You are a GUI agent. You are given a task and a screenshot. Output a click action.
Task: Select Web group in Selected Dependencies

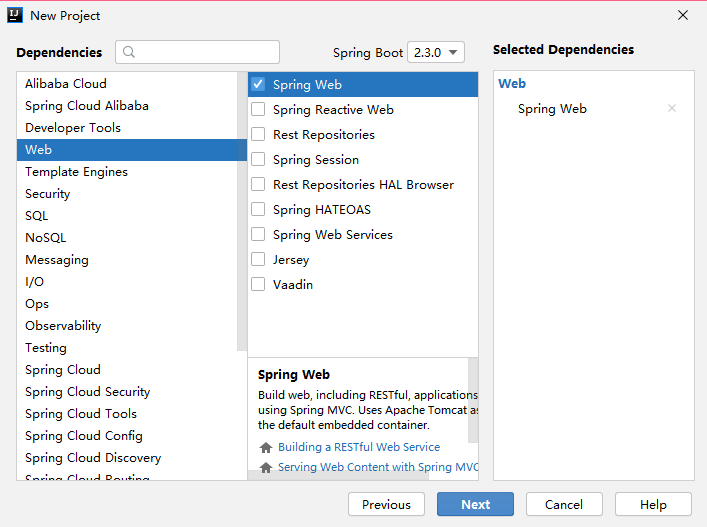[512, 83]
